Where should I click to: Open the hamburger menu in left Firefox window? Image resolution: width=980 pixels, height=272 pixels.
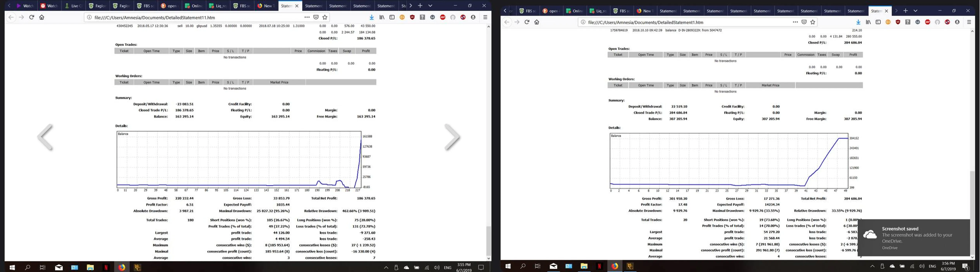coord(485,17)
